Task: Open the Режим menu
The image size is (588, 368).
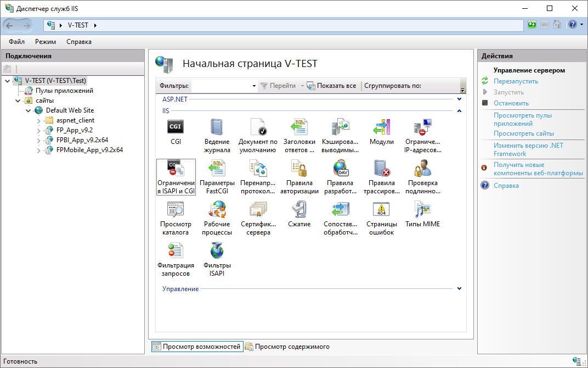Action: coord(46,42)
